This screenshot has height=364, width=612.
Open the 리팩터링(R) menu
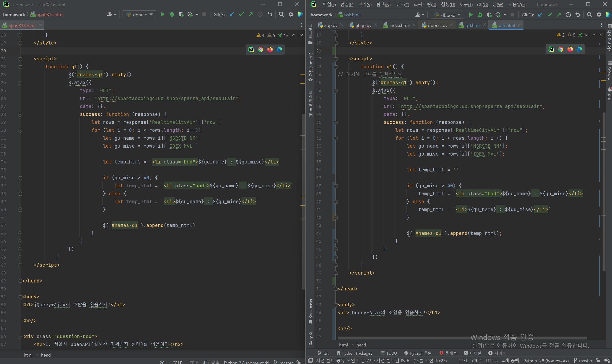425,4
